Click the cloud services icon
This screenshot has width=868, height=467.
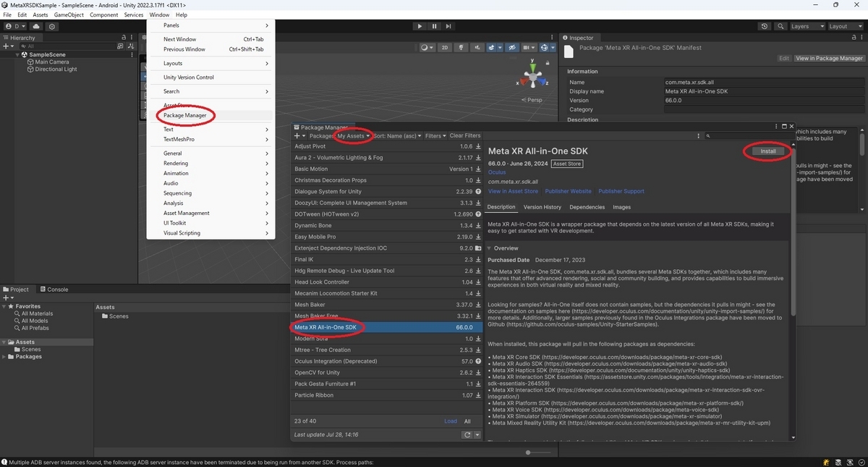pyautogui.click(x=35, y=26)
